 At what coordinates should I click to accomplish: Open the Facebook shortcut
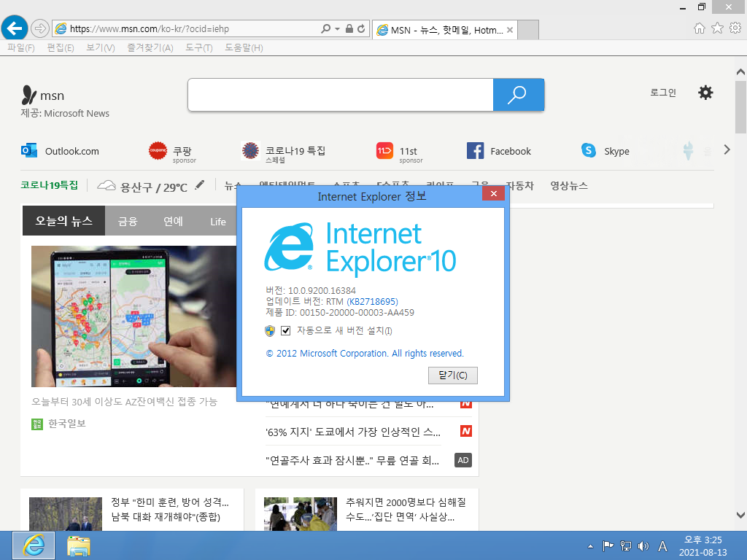pos(499,151)
